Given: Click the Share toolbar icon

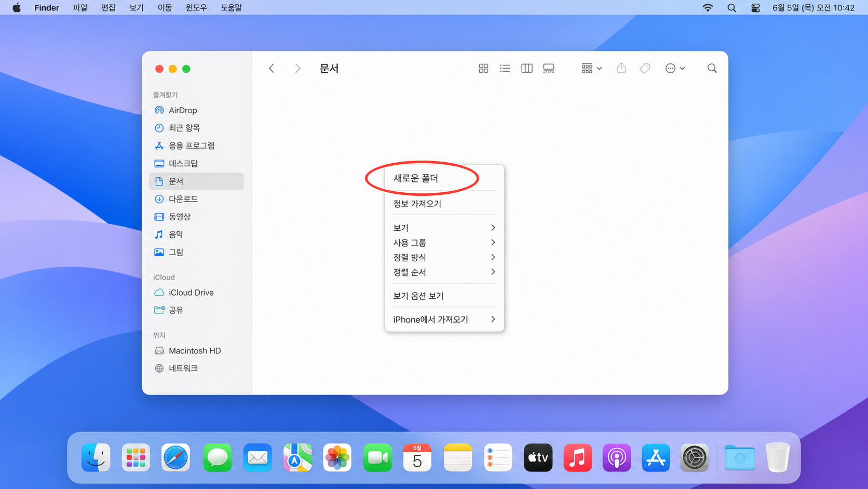Looking at the screenshot, I should click(621, 68).
